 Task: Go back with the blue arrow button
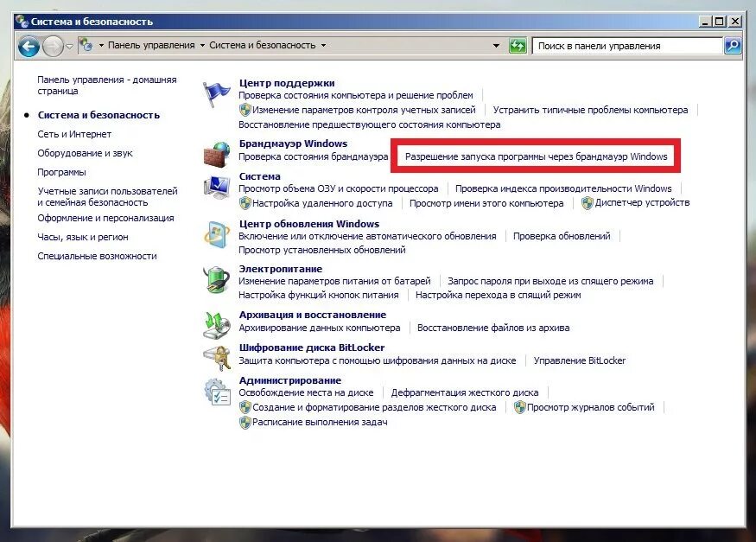(29, 47)
